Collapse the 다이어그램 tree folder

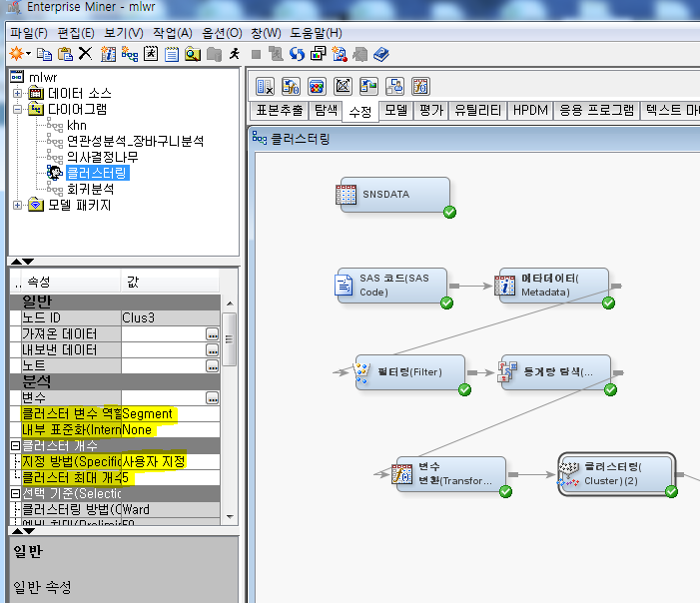[x=17, y=109]
